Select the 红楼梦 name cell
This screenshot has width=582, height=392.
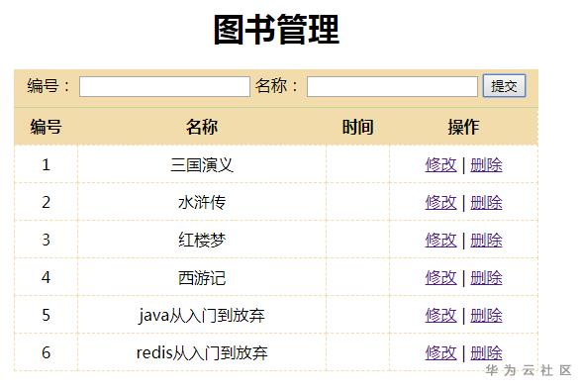tap(202, 240)
